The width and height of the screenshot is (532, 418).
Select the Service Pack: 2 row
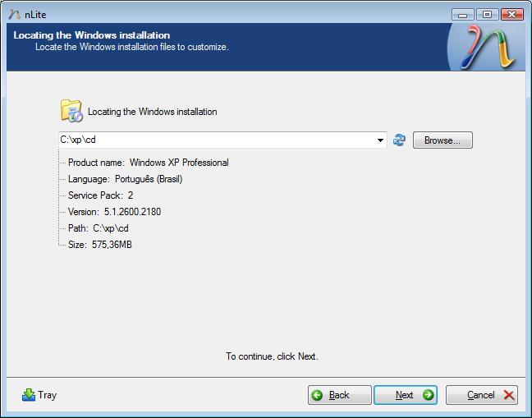[x=100, y=195]
